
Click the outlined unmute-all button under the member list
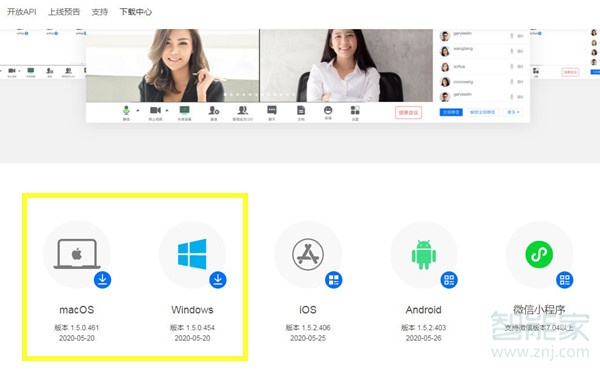tap(483, 112)
